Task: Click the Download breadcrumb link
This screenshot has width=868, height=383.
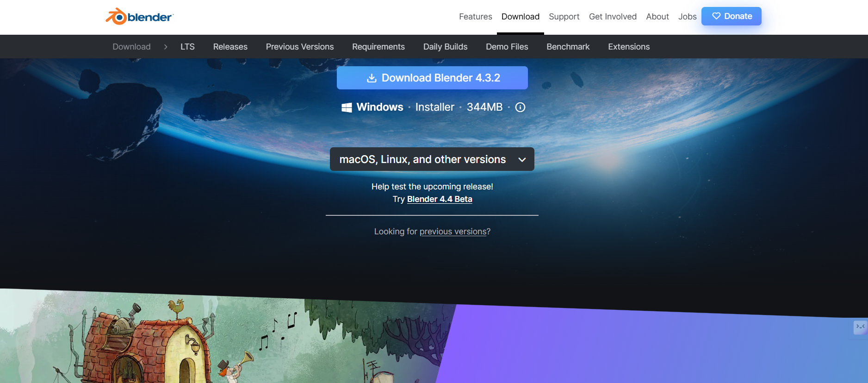Action: pos(131,47)
